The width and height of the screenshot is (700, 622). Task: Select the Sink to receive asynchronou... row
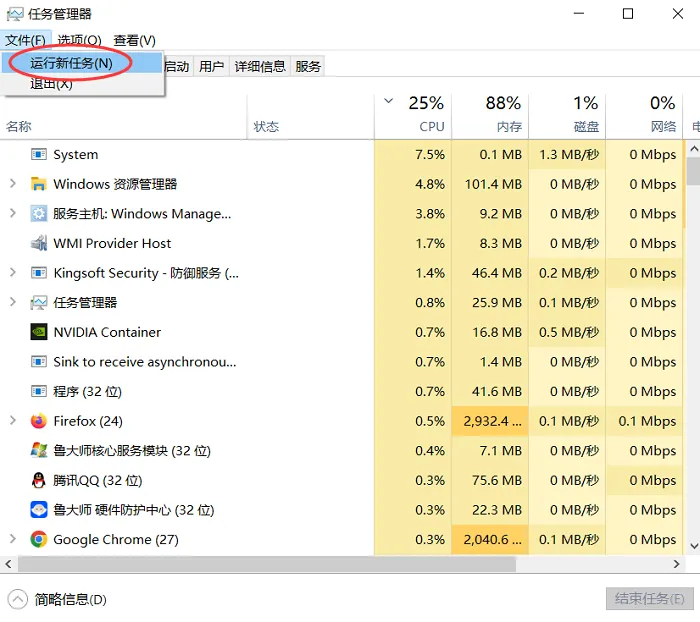point(341,362)
